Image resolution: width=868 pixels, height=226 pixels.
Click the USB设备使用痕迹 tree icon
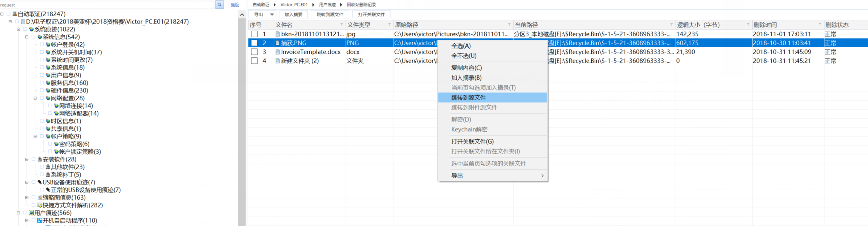coord(40,182)
